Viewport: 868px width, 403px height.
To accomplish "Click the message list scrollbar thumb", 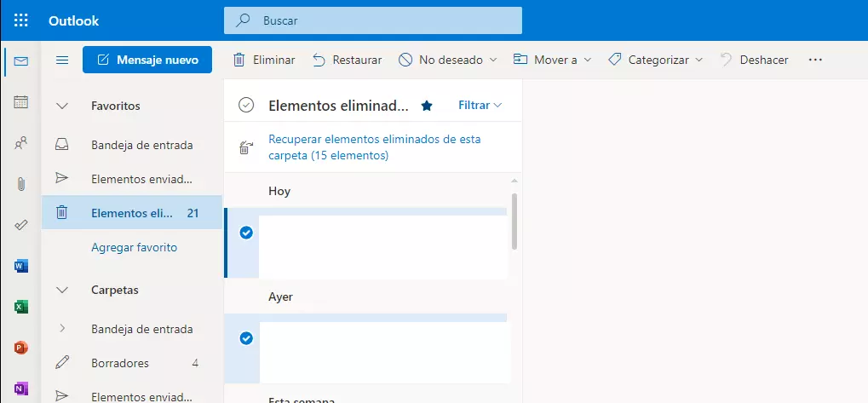I will coord(514,221).
